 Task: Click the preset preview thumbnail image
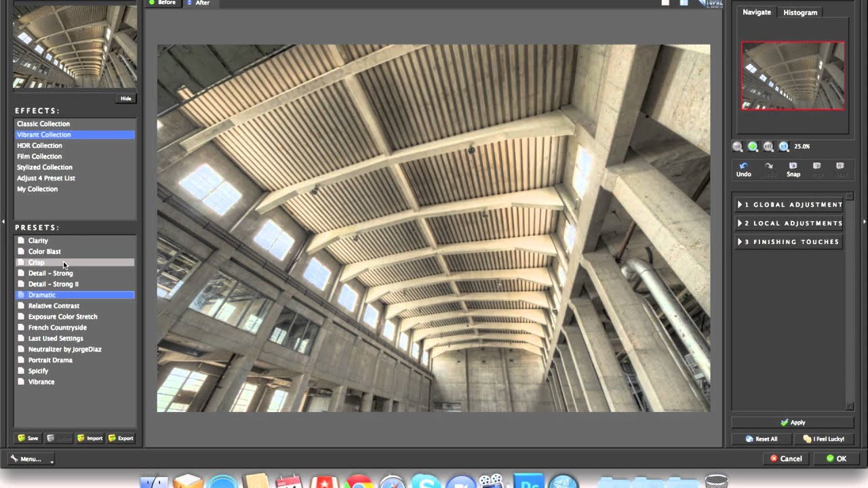click(75, 46)
